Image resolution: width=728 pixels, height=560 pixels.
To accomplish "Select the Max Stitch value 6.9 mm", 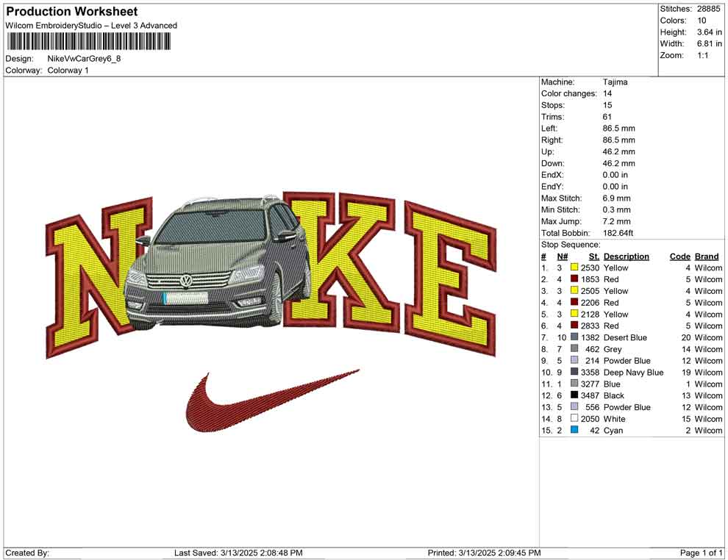I will click(x=616, y=198).
